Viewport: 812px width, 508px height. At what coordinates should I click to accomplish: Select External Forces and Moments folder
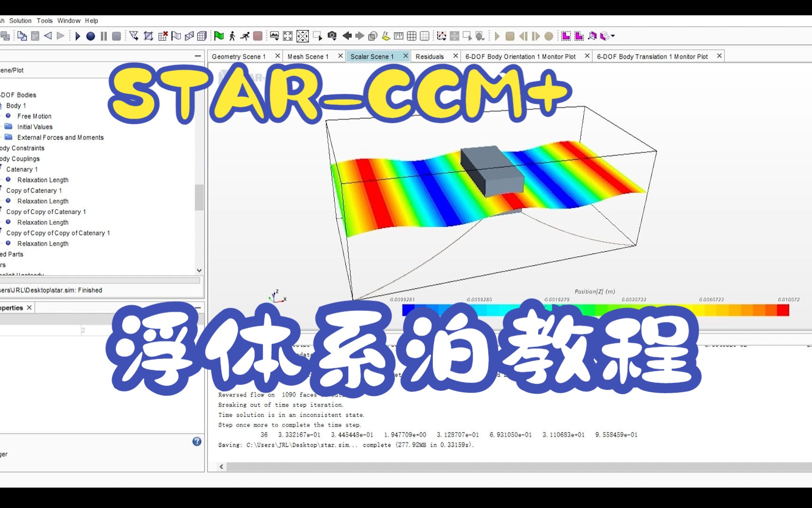coord(60,137)
